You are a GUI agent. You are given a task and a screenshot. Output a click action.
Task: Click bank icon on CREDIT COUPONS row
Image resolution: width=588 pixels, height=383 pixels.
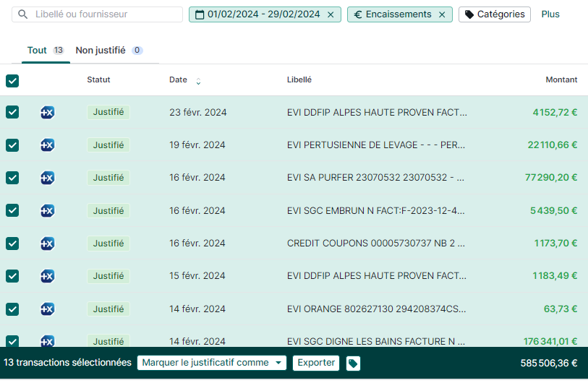(47, 244)
